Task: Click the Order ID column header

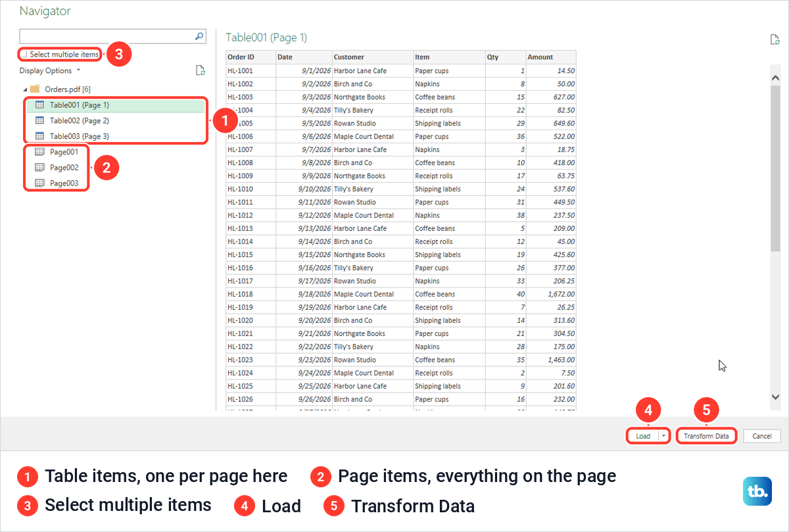Action: pyautogui.click(x=251, y=57)
